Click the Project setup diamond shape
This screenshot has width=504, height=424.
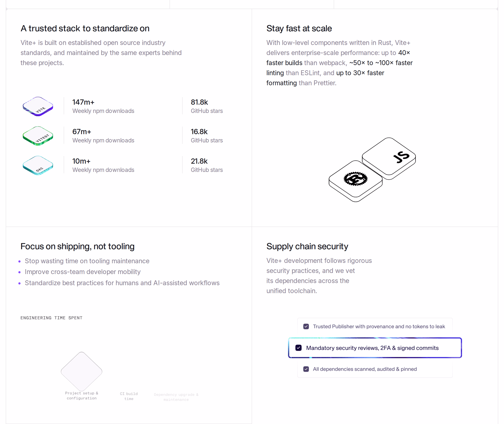[x=82, y=371]
